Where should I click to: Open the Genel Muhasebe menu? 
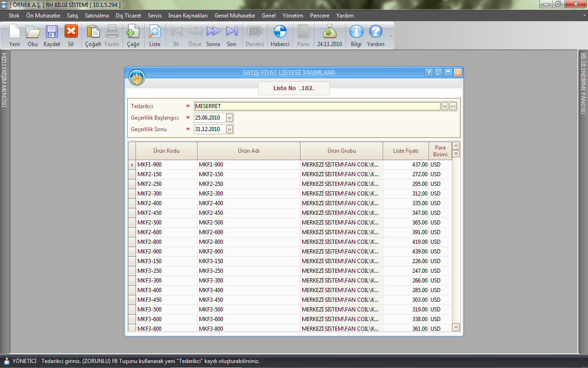tap(235, 16)
